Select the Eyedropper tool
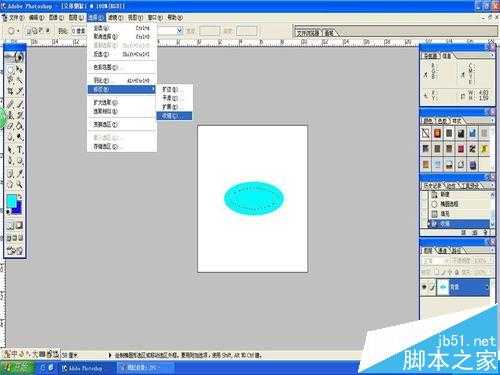 (20, 173)
